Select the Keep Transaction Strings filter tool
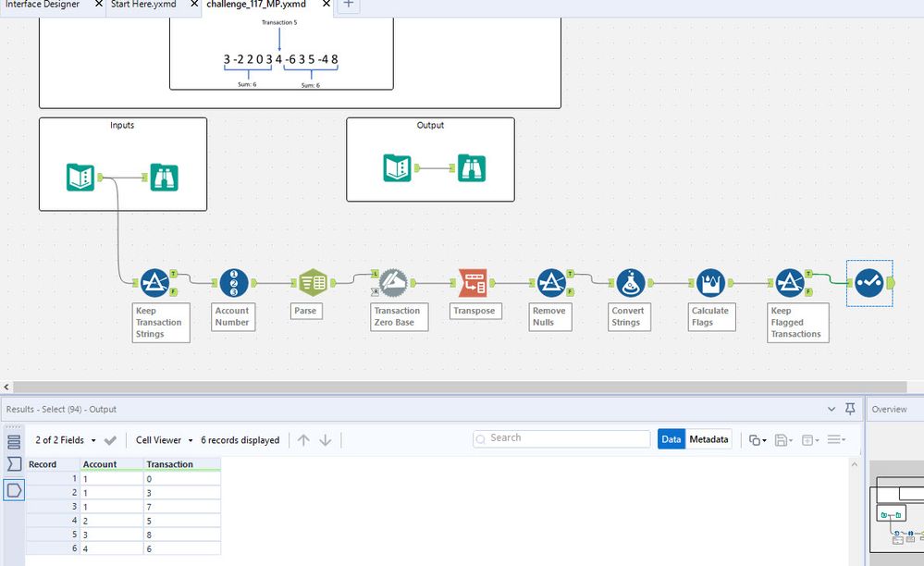The height and width of the screenshot is (566, 924). click(x=155, y=283)
